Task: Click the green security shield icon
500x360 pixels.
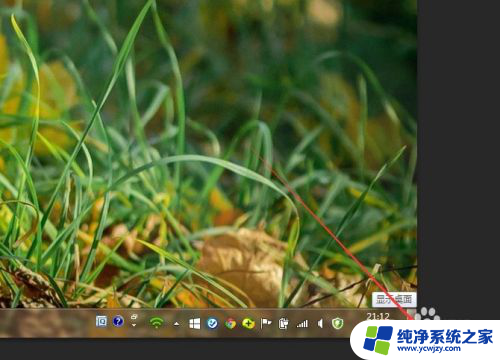Action: click(x=337, y=323)
